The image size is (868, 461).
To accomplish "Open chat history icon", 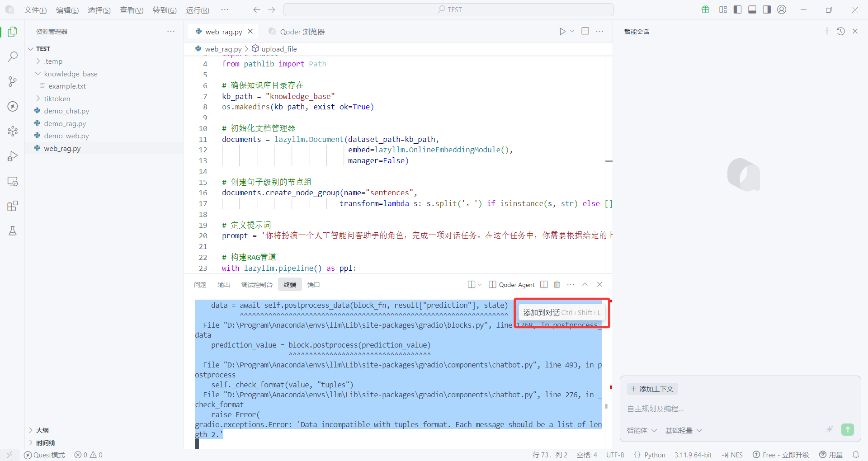I will pos(841,31).
